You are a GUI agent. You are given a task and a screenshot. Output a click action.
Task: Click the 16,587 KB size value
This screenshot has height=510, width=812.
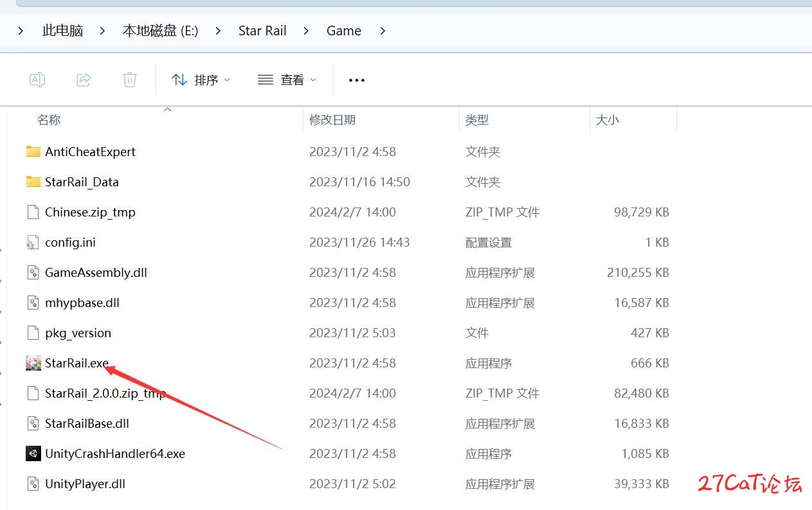[x=642, y=303]
